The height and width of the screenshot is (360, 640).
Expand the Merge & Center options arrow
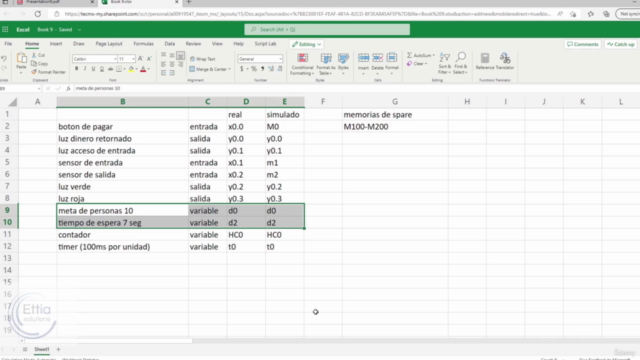tap(229, 69)
